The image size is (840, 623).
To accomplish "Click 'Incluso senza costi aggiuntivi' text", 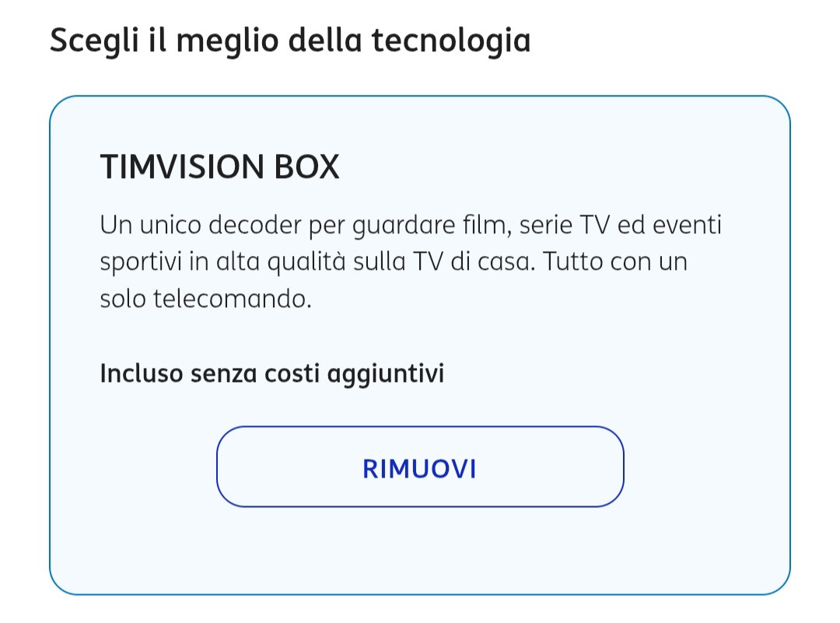I will 272,373.
